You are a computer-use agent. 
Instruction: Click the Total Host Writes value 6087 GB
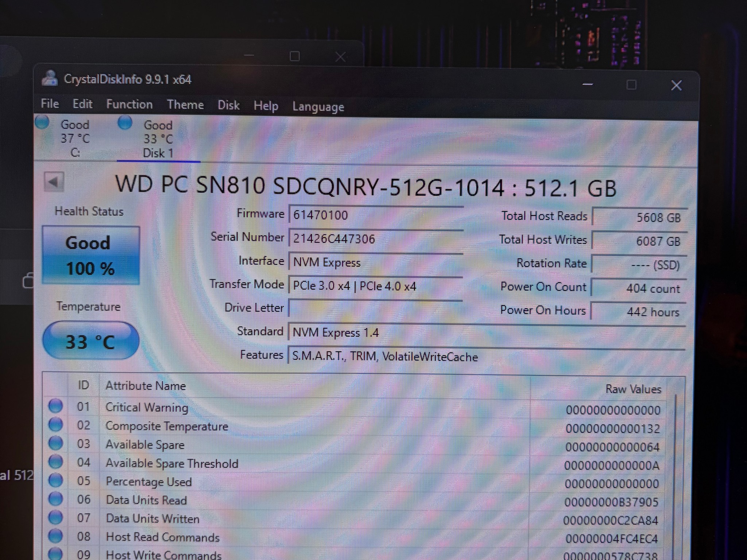[639, 241]
